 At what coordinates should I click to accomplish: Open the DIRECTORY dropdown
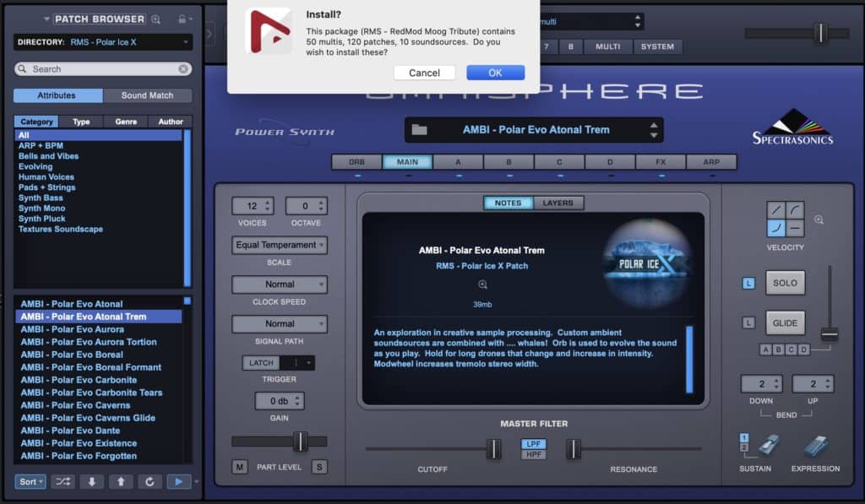(102, 42)
